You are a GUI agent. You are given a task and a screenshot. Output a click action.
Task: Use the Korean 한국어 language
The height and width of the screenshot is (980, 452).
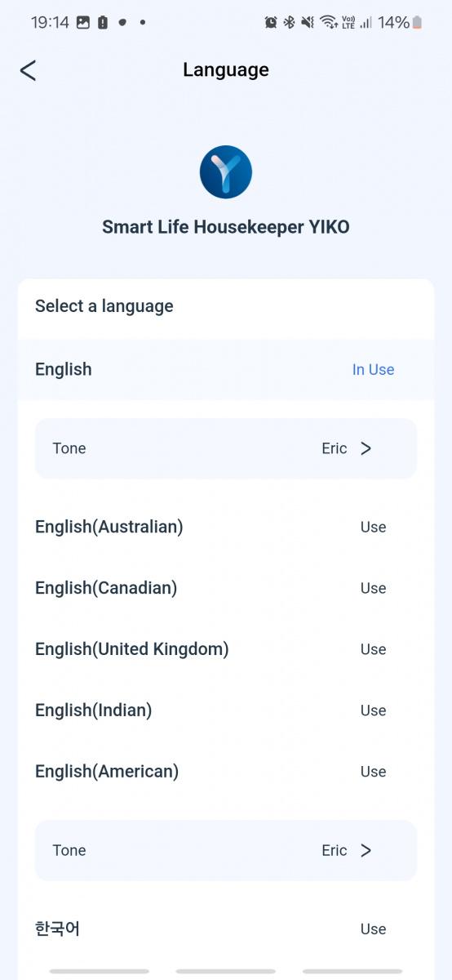tap(373, 929)
